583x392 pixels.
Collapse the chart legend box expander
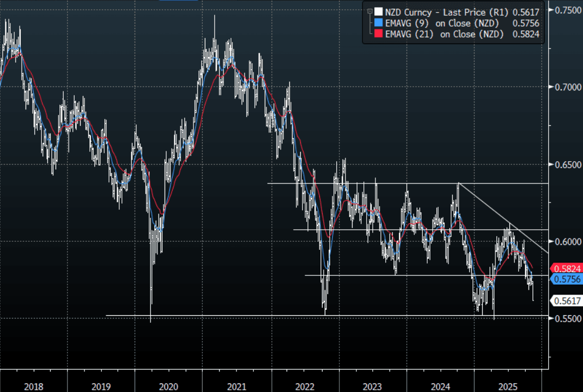(x=369, y=12)
